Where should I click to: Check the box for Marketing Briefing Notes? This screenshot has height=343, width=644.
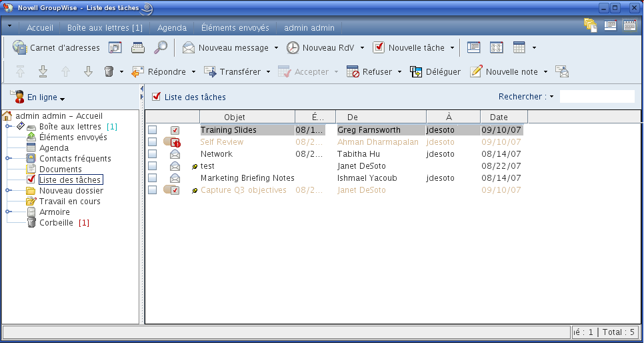tap(153, 178)
